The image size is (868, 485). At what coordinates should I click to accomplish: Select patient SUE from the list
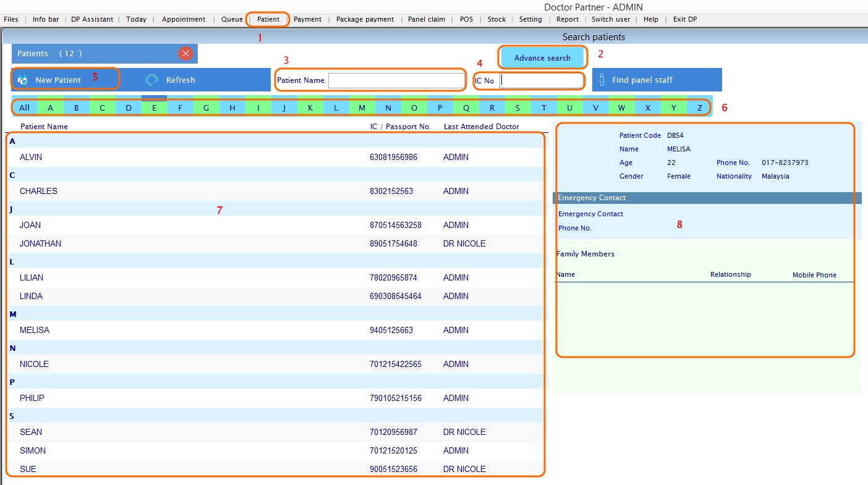[28, 469]
